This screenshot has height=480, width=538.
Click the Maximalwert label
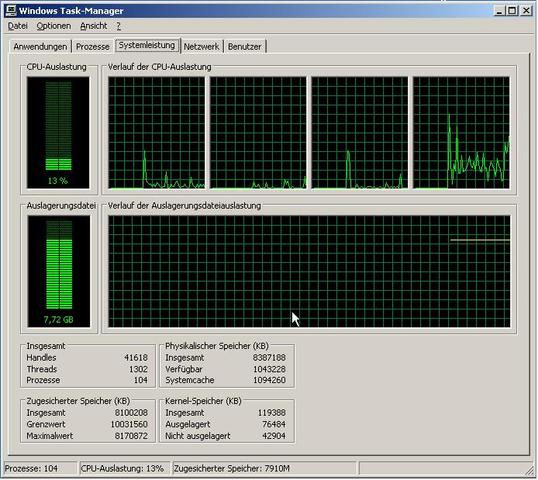[50, 436]
